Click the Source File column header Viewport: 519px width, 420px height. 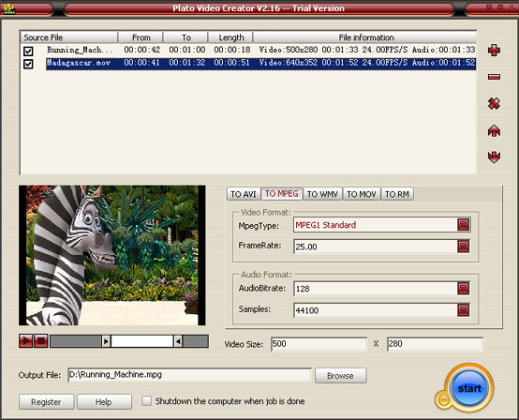[69, 37]
